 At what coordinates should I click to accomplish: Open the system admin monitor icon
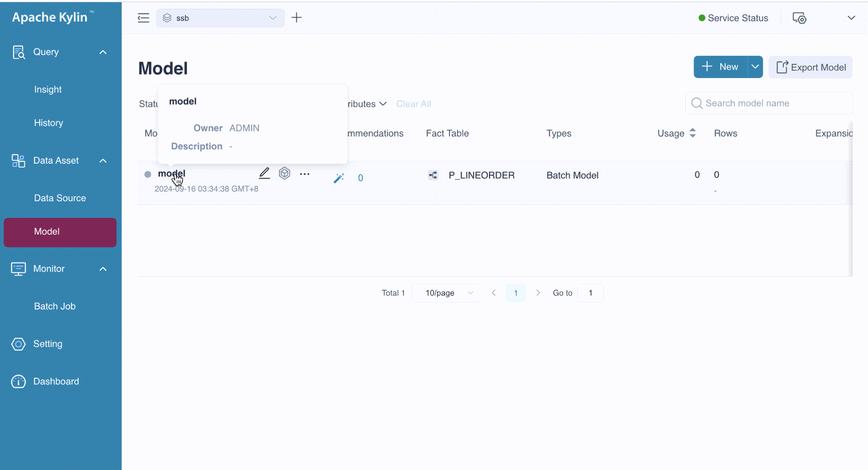[799, 18]
